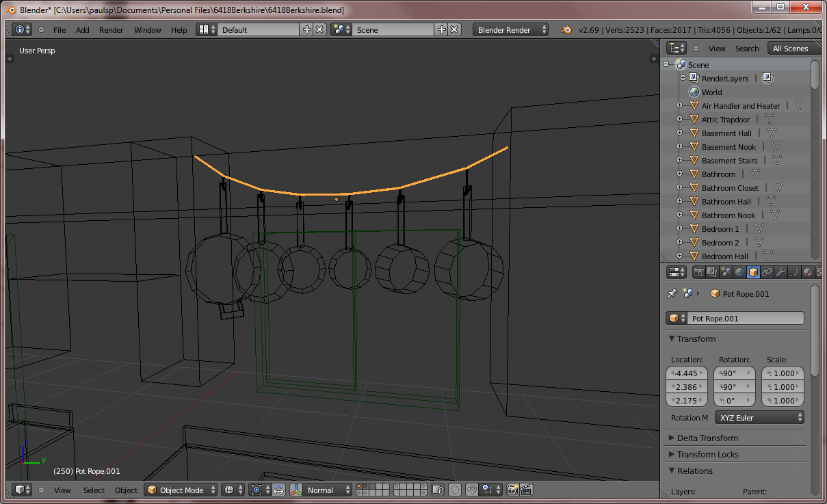
Task: Select the first layer button in viewport header
Action: tap(360, 487)
